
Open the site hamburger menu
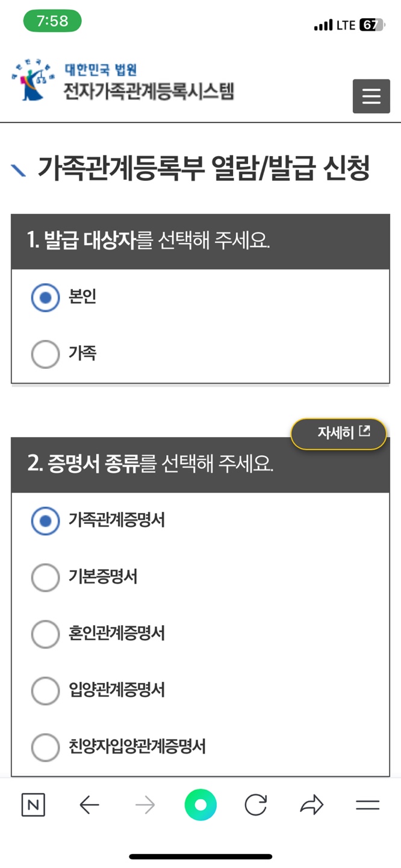click(371, 96)
